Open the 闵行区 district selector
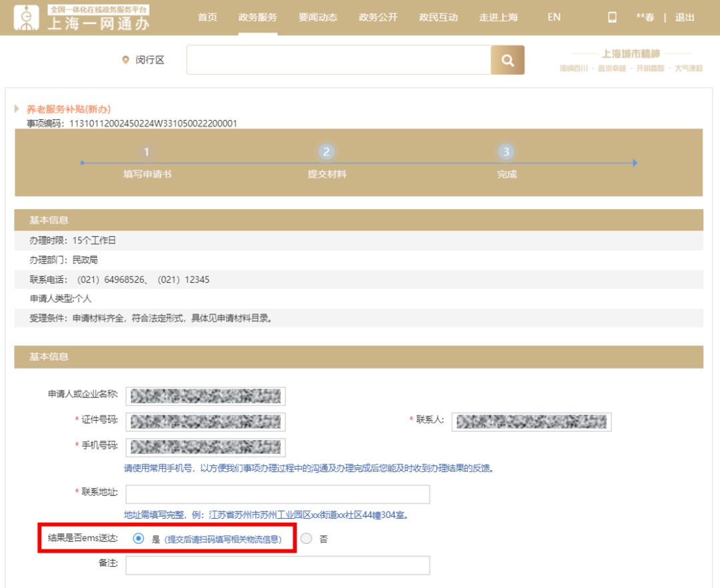The height and width of the screenshot is (588, 720). point(149,61)
